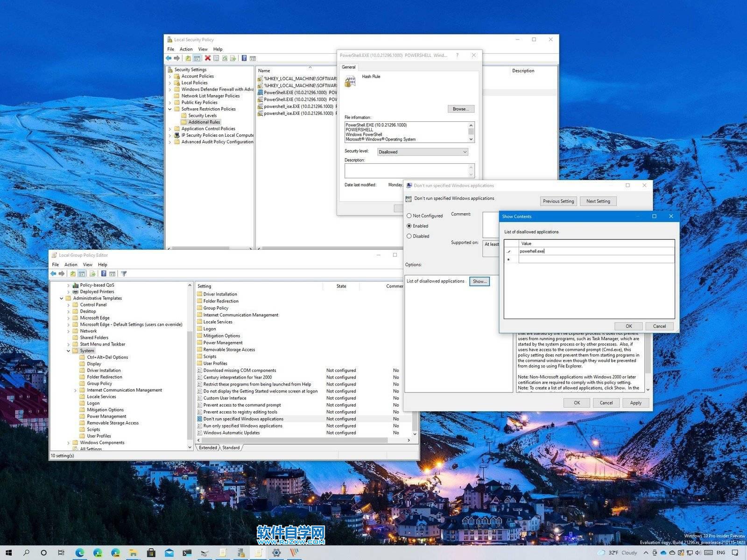Click the Back arrow in Group Policy Editor toolbar
747x560 pixels.
click(x=53, y=273)
